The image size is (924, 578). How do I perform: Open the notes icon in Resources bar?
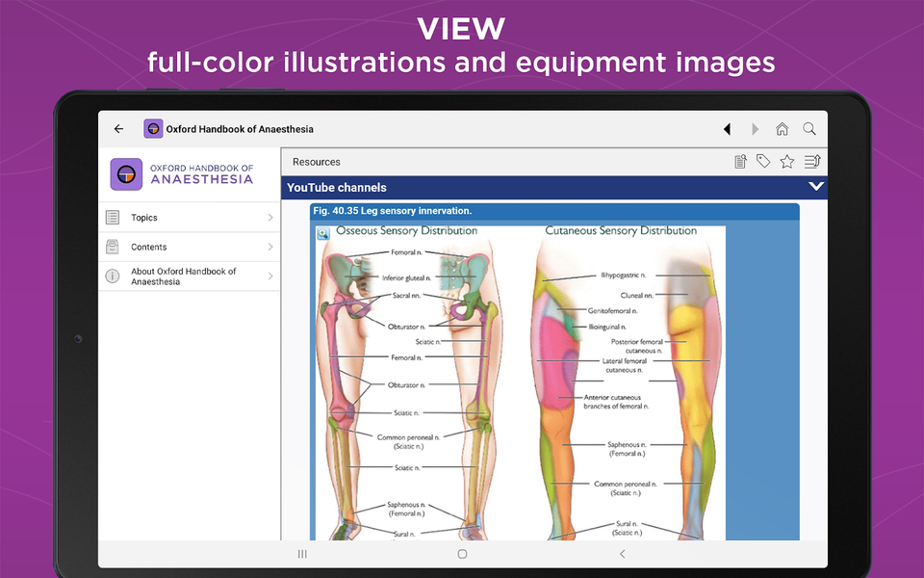click(x=741, y=162)
